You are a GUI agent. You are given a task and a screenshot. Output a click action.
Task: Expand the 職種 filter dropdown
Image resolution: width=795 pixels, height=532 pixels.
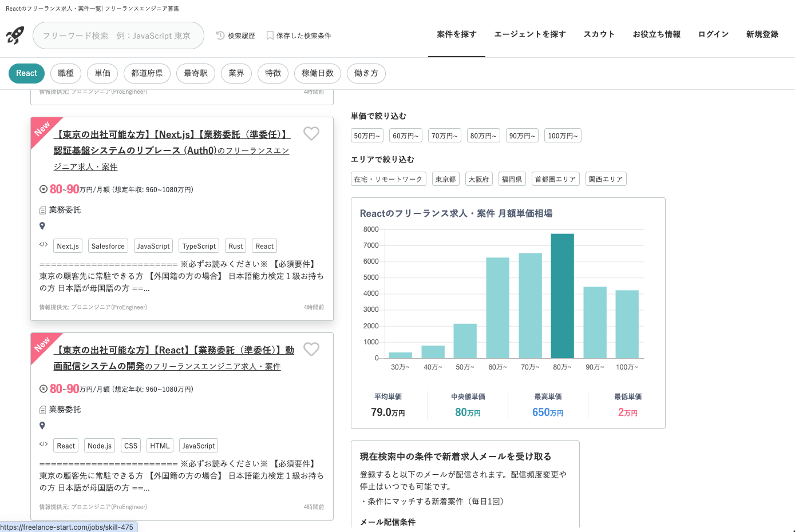[66, 73]
